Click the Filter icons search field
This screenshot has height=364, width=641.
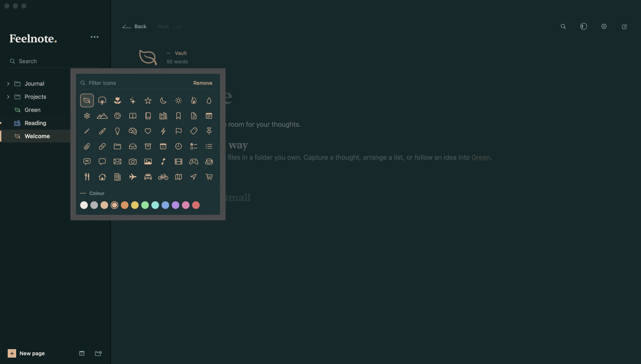[135, 83]
